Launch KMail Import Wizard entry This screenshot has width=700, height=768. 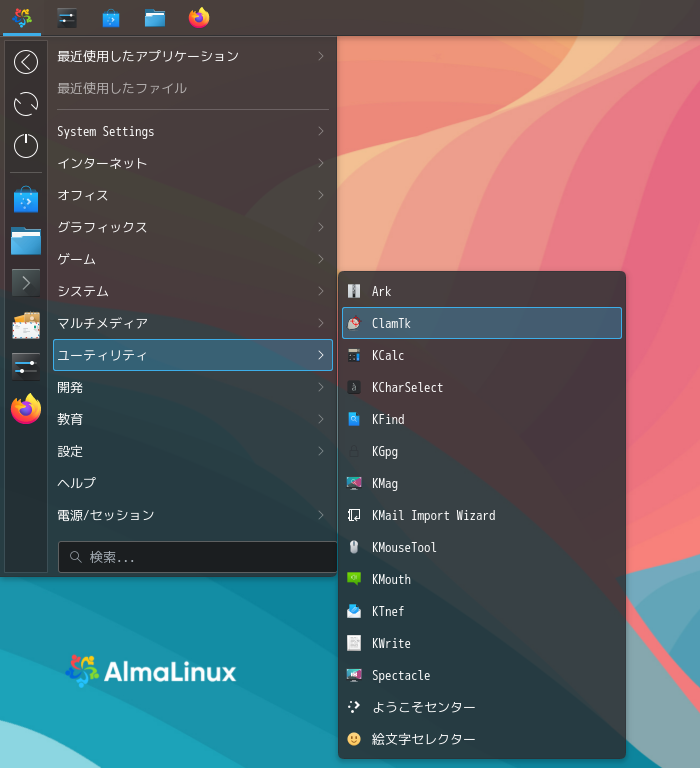[x=482, y=515]
